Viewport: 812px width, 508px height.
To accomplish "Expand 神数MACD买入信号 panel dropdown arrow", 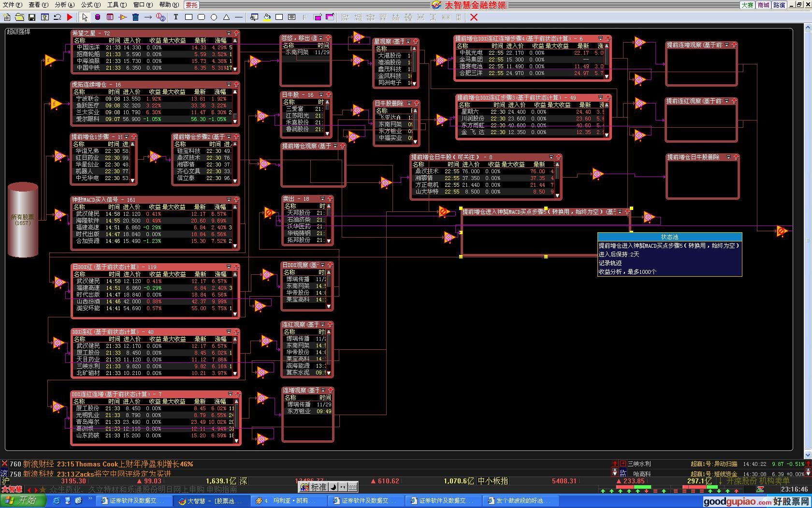I will click(x=229, y=199).
